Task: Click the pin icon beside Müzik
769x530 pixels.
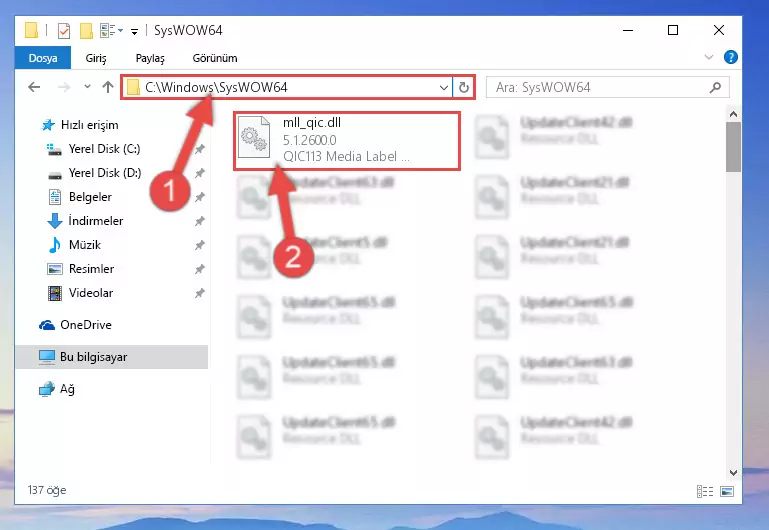Action: point(200,245)
